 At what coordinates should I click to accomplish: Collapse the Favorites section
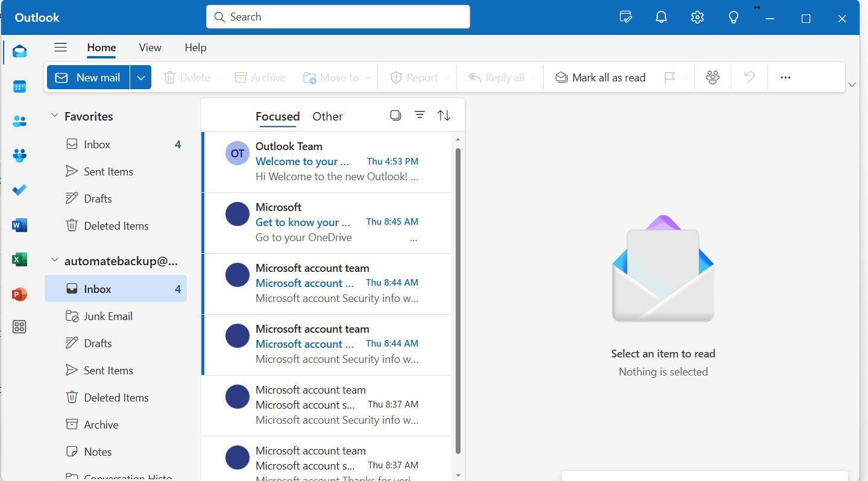55,115
